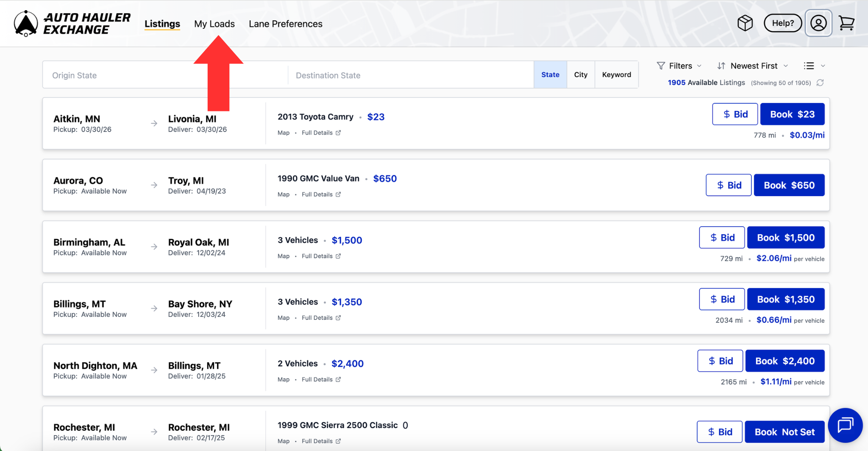Click the Auto Hauler Exchange logo
The image size is (868, 451).
pos(72,24)
